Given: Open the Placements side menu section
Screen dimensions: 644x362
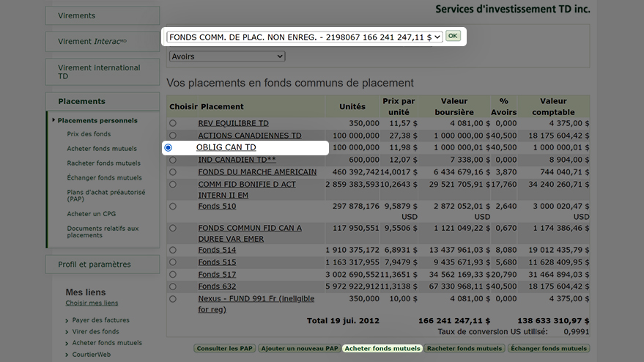Looking at the screenshot, I should [103, 101].
